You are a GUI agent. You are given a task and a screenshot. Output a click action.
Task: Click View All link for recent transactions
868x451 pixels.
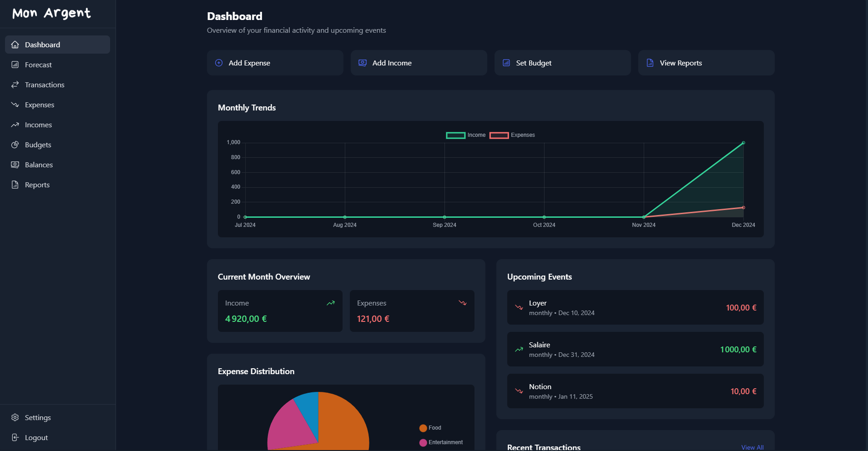[x=752, y=447]
